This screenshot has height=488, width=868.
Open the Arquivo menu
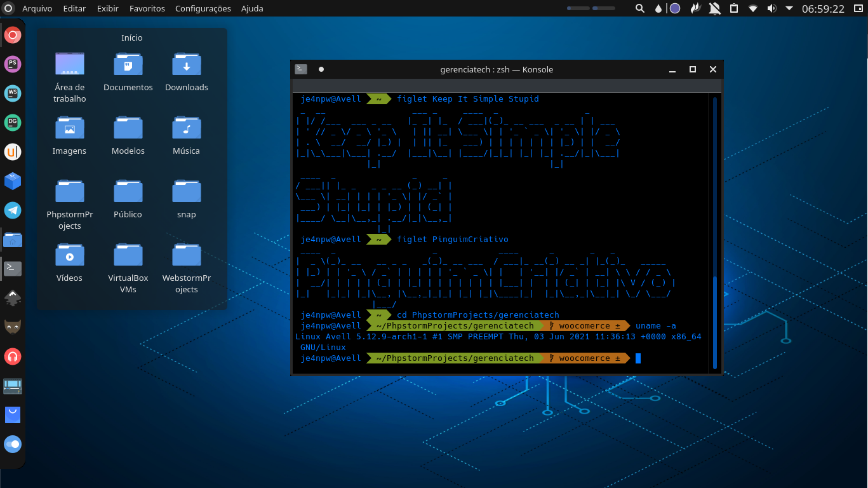coord(37,8)
